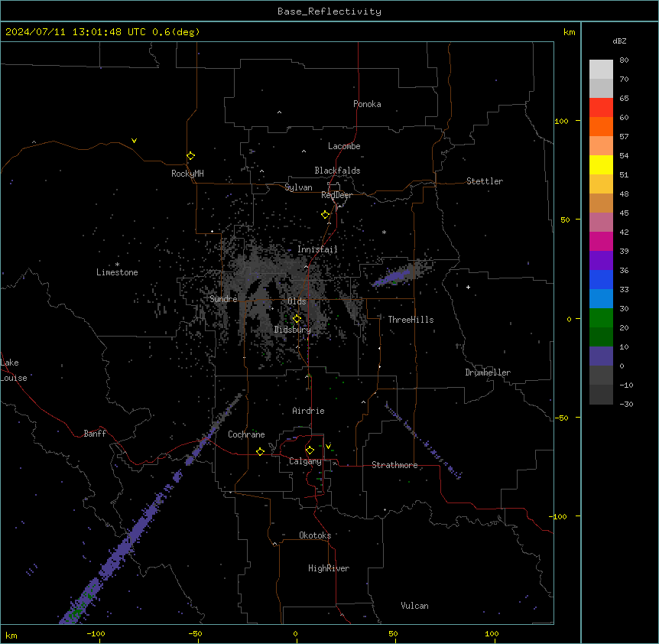Select the magenta 39–42 dBZ legend swatch

pos(601,242)
